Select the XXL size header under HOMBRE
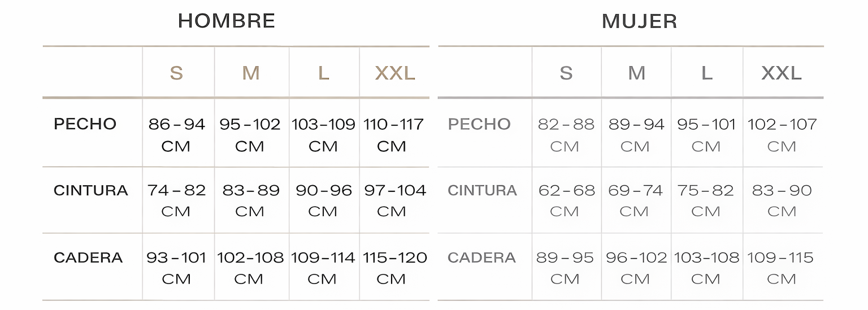The image size is (868, 310). (x=395, y=73)
